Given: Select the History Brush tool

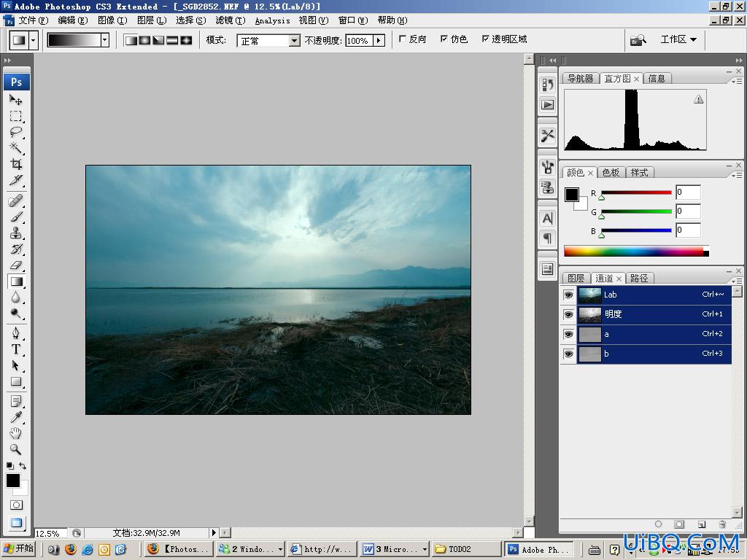Looking at the screenshot, I should click(x=16, y=249).
